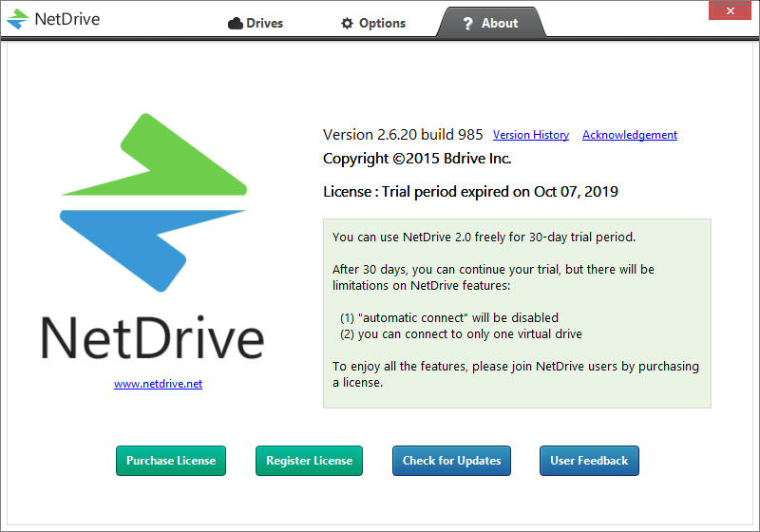
Task: Click the Check for Updates button
Action: coord(452,461)
